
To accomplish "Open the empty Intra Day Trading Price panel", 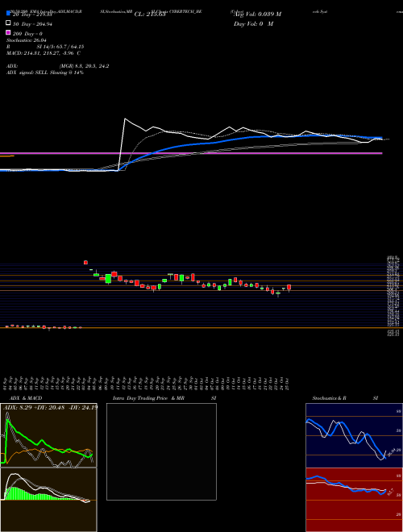I will tap(161, 451).
